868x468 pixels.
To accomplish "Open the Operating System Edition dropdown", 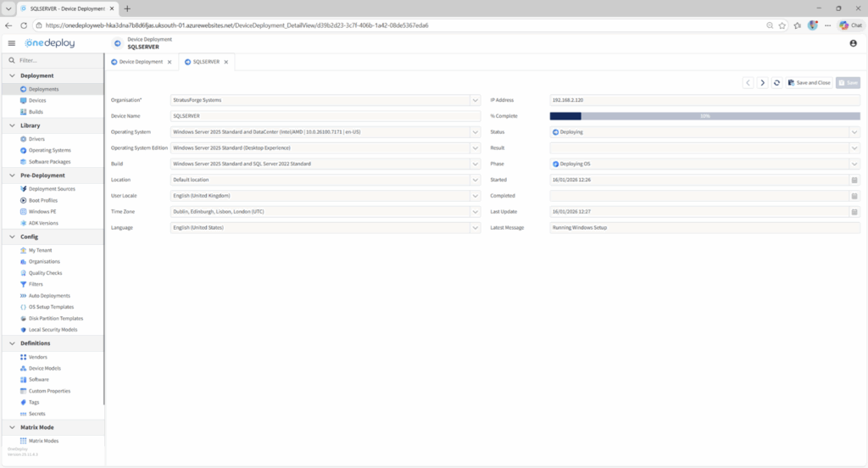I will (x=475, y=148).
